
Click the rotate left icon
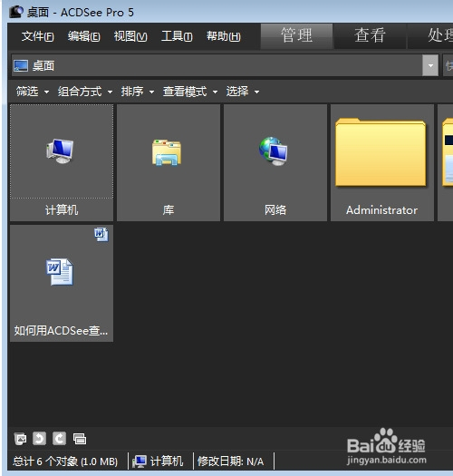pyautogui.click(x=40, y=439)
